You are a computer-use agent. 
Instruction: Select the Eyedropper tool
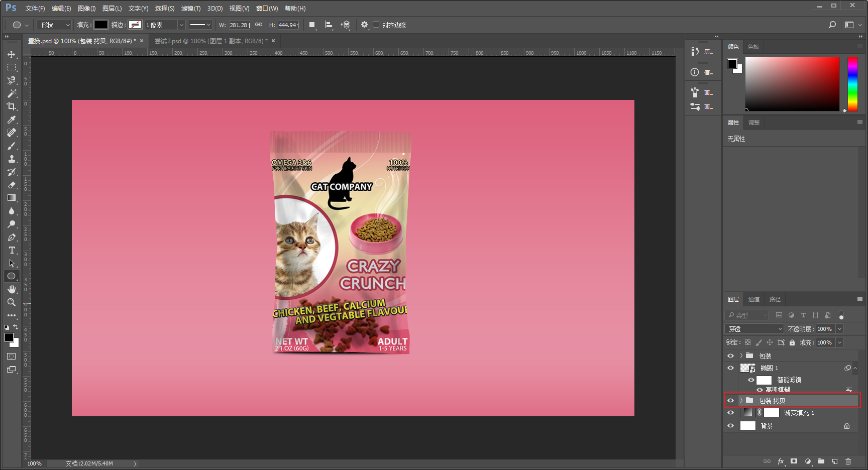pos(12,120)
